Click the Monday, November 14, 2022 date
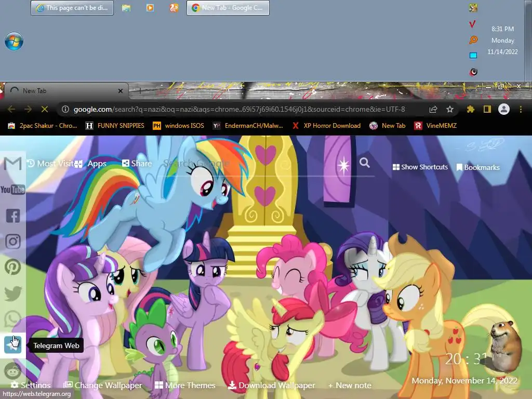532x399 pixels. (x=464, y=381)
